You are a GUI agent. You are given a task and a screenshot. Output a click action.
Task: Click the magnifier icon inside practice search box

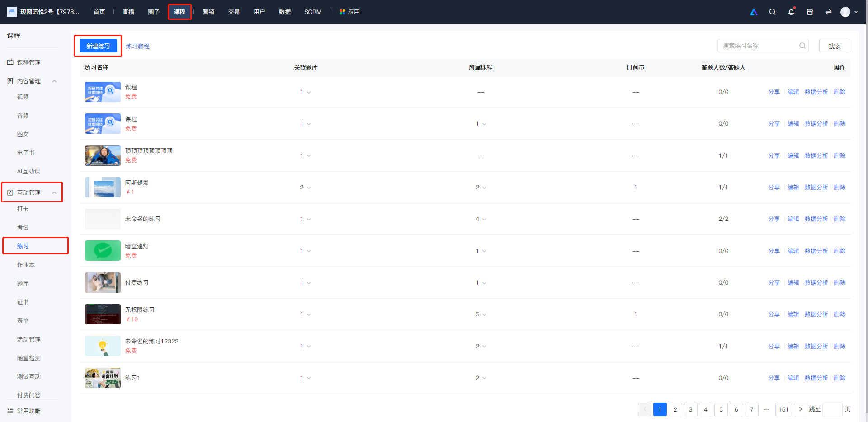[x=802, y=46]
